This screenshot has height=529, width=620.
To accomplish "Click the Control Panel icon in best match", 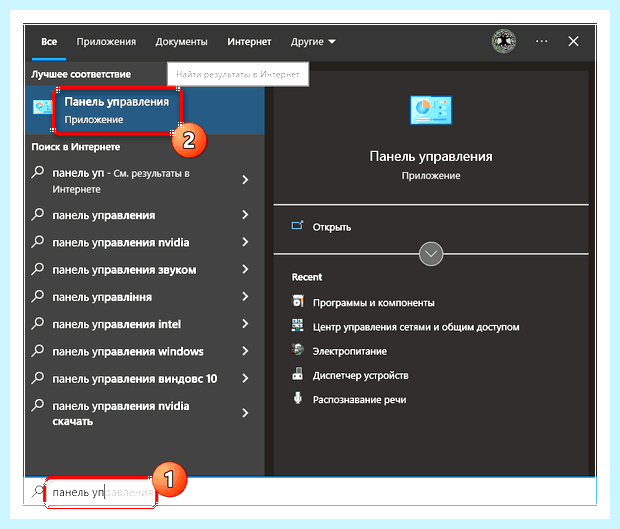I will [43, 107].
